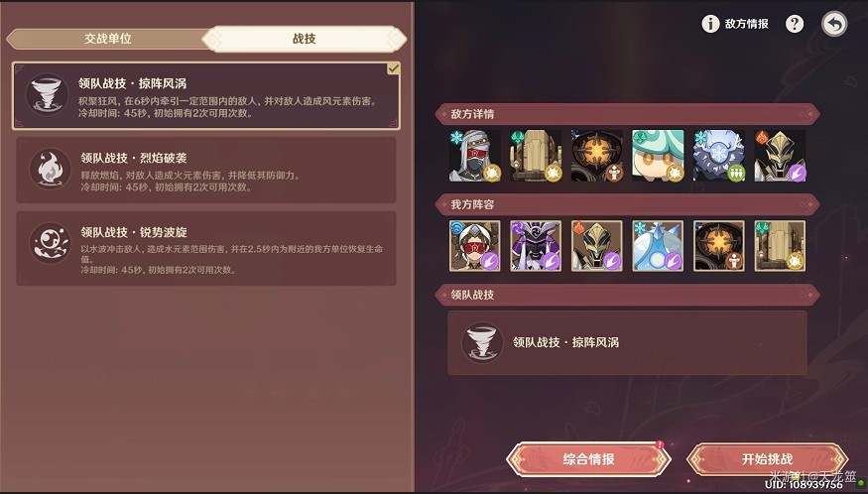Pick the blindfolded girl ally portrait
This screenshot has height=494, width=868.
(474, 246)
